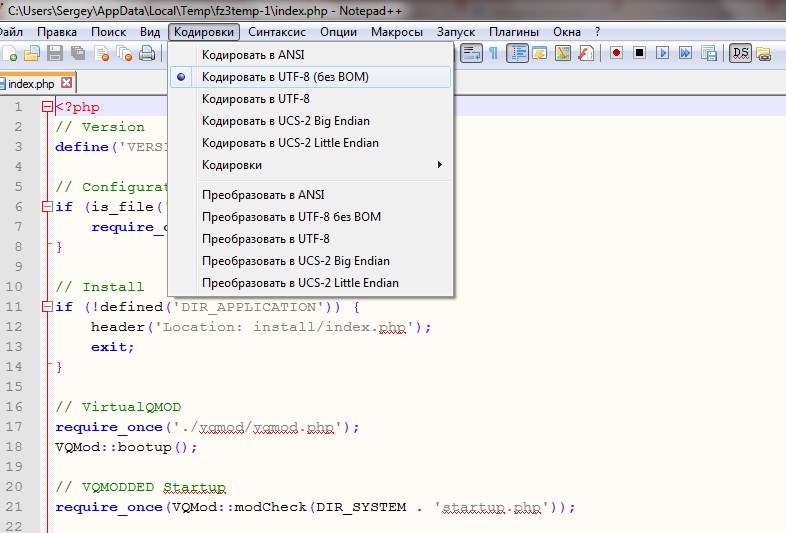Choose Преобразовать в ANSI

coord(310,195)
